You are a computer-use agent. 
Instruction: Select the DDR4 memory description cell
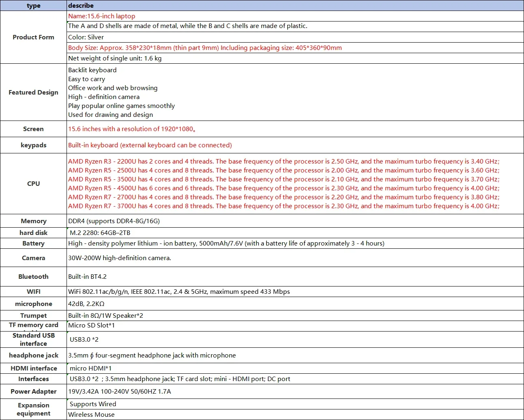coord(295,221)
